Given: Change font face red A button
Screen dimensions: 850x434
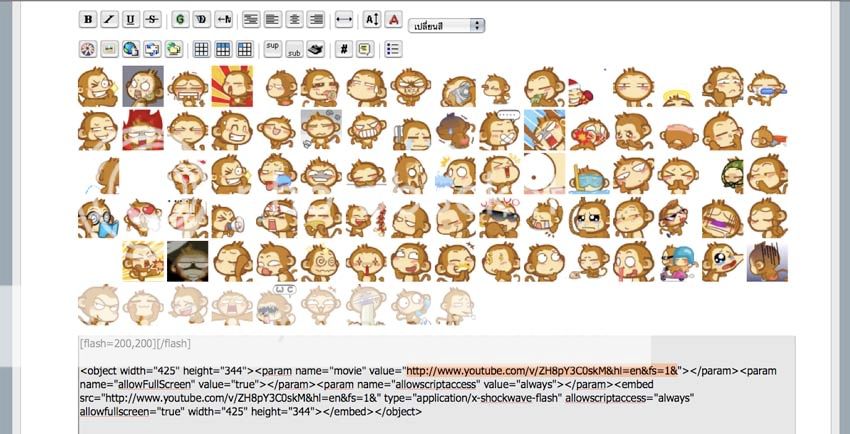Looking at the screenshot, I should click(394, 20).
